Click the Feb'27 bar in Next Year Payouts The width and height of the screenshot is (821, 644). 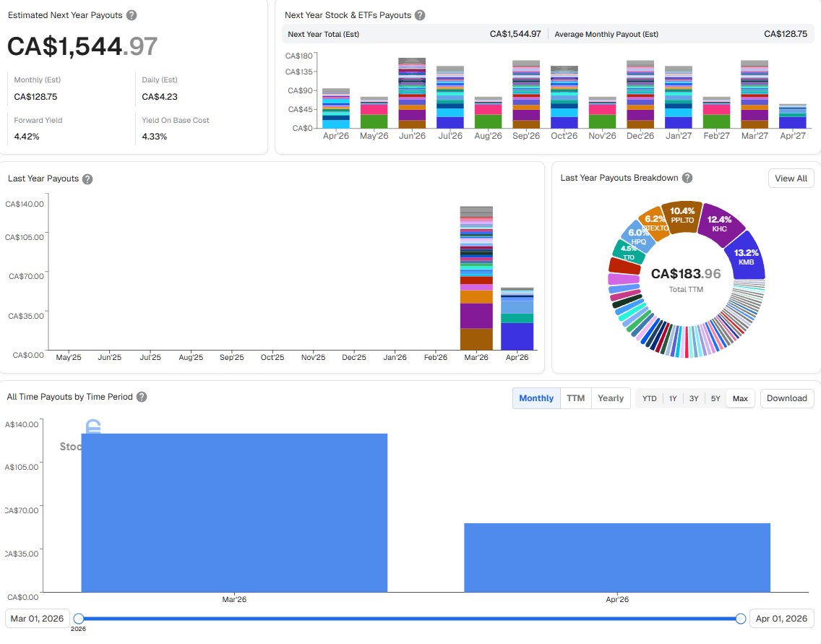click(716, 113)
